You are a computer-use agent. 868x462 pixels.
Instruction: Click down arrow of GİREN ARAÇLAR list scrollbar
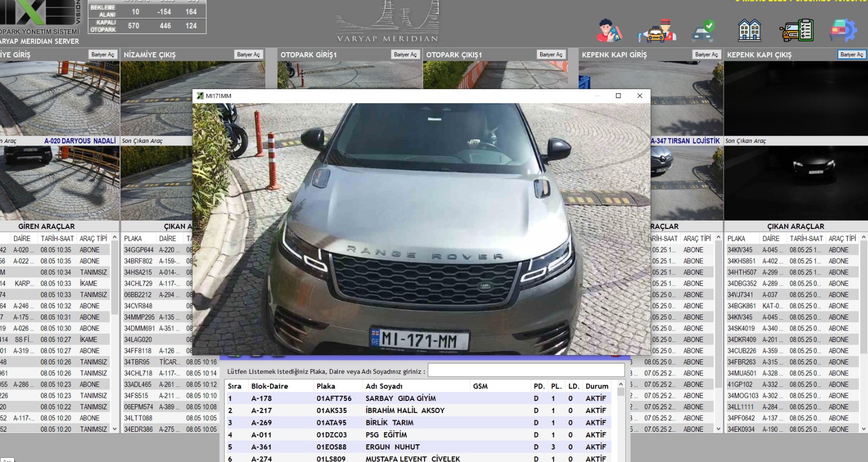(x=115, y=429)
